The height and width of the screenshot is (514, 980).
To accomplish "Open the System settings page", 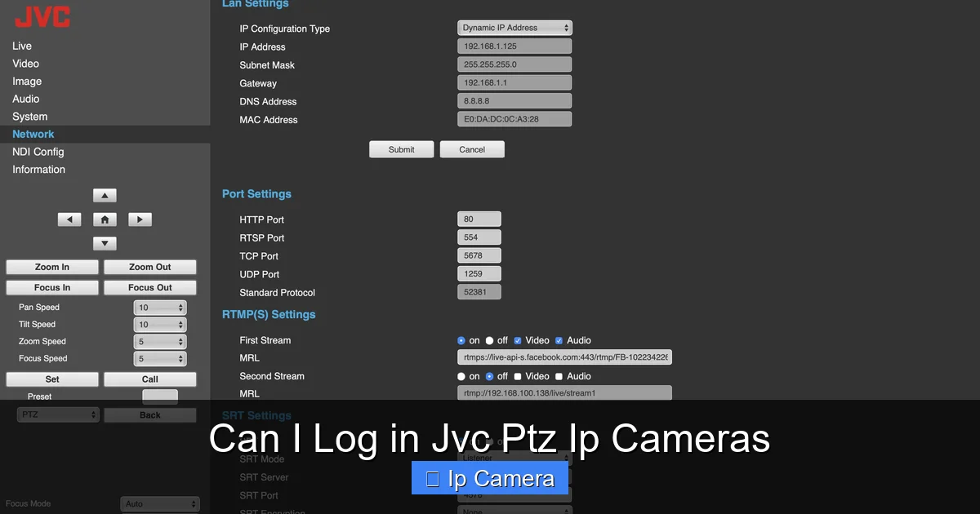I will 30,117.
